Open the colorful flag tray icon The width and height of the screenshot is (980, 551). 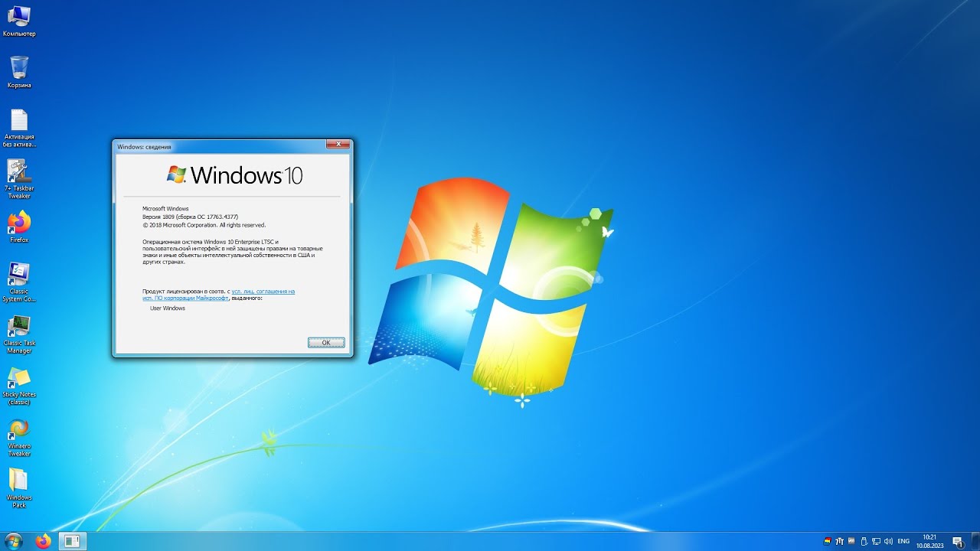828,541
